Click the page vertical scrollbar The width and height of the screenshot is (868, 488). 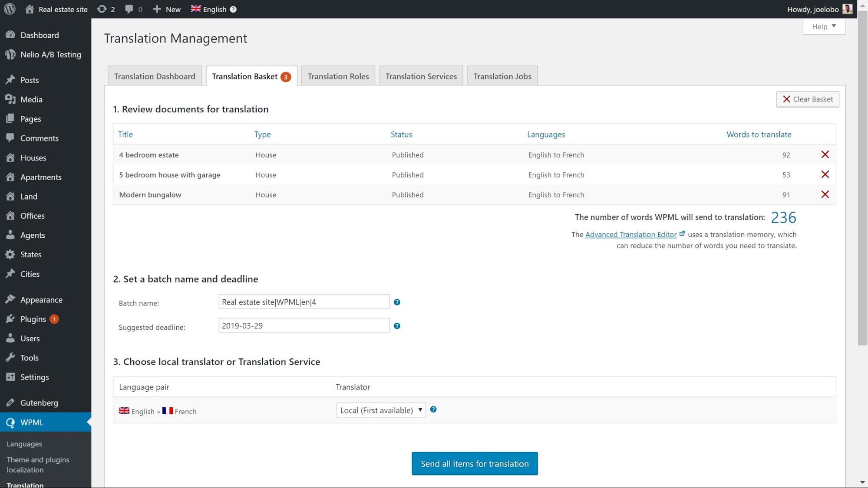(x=862, y=174)
